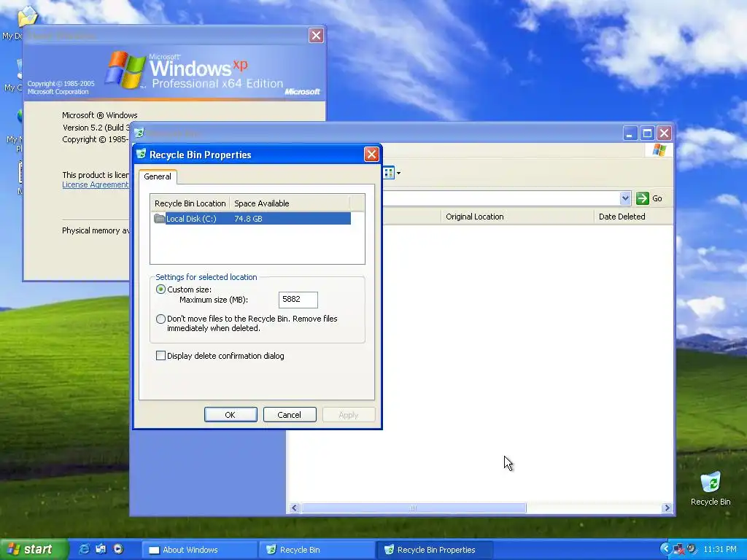Minimize the Recycle Bin window

(x=630, y=133)
